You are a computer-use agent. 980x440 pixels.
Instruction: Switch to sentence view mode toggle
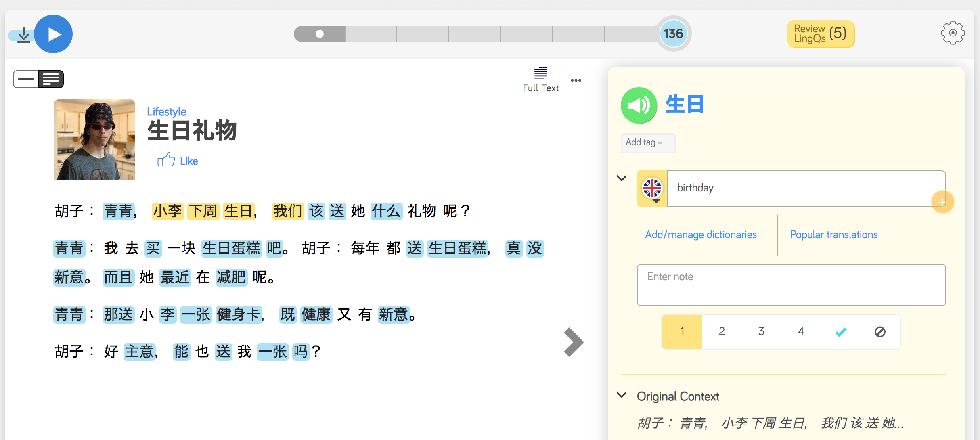(x=26, y=79)
